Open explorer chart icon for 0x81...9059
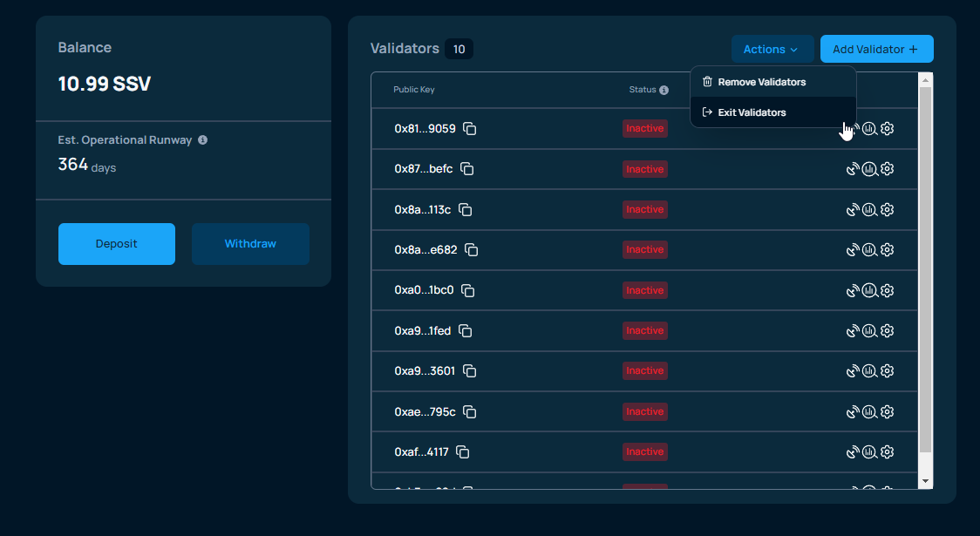Viewport: 980px width, 536px height. 869,129
